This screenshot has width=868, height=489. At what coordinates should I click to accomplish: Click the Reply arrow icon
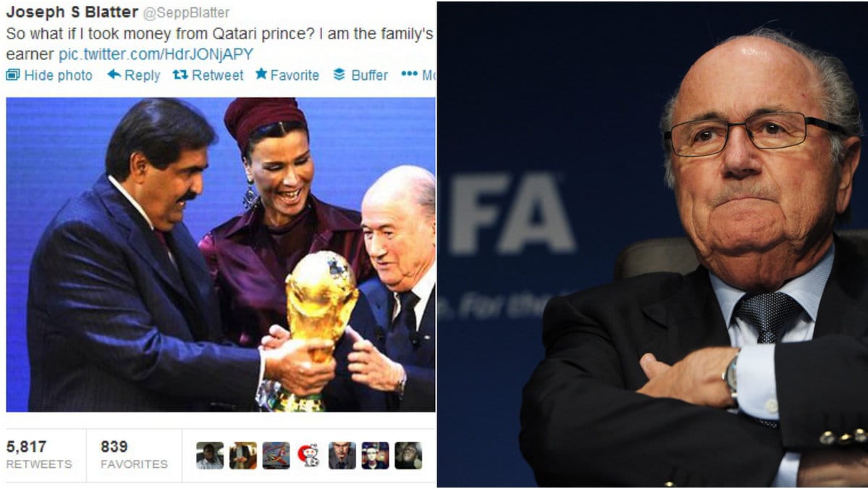click(114, 74)
